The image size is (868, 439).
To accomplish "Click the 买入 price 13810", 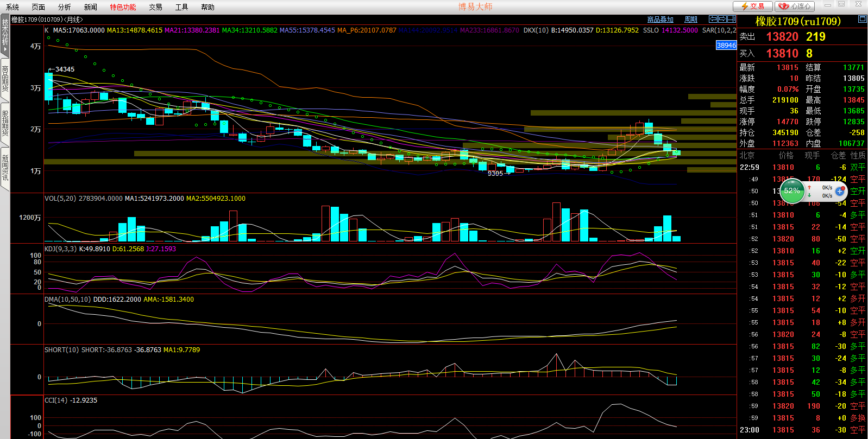I will pyautogui.click(x=782, y=53).
